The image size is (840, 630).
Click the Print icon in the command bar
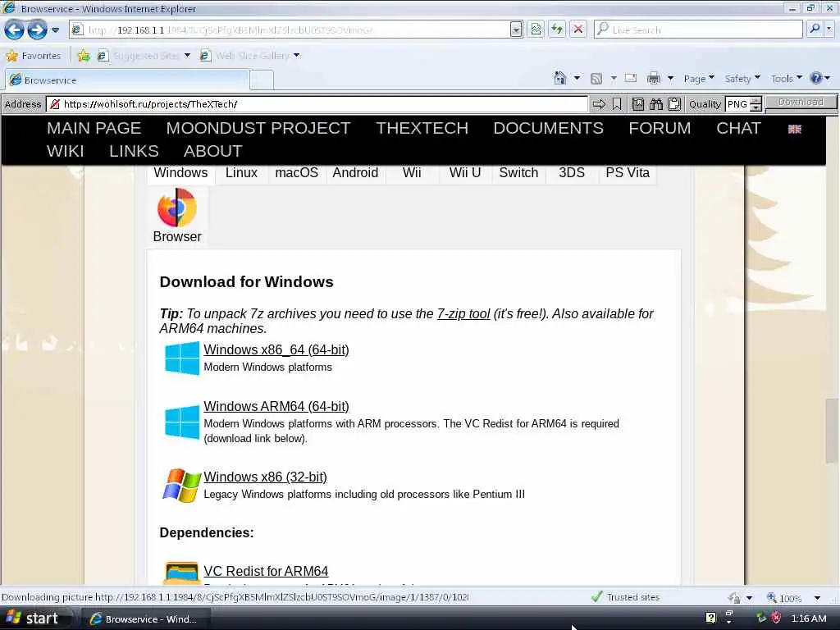click(654, 79)
